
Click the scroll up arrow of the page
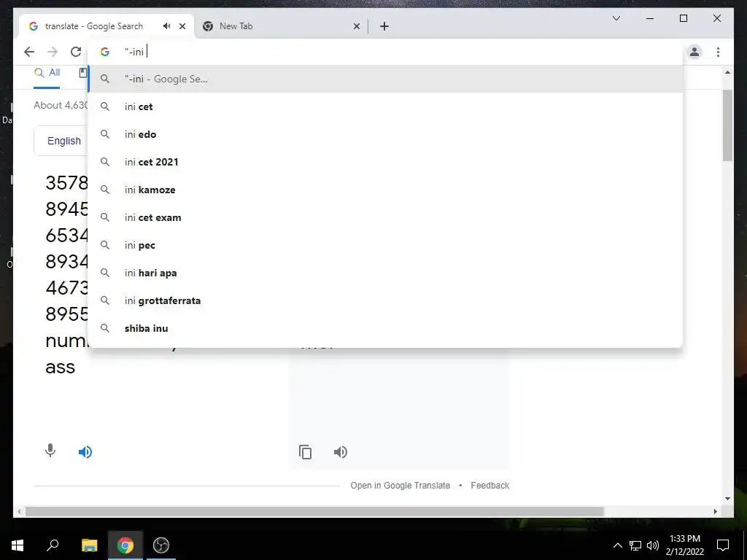click(x=727, y=72)
